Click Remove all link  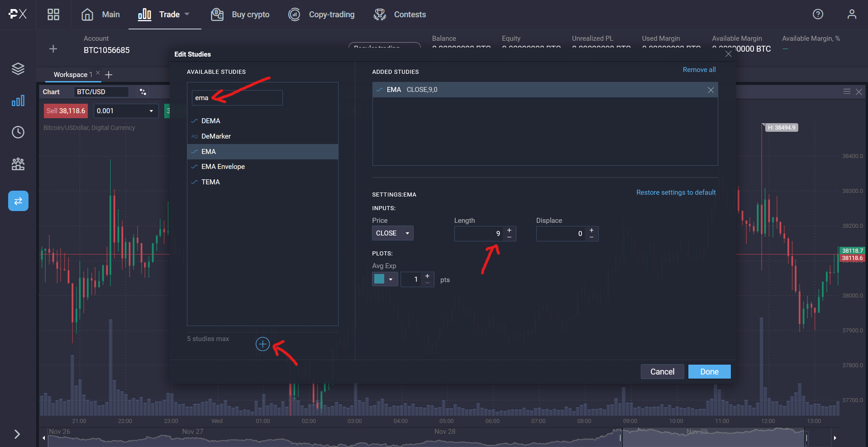(x=699, y=70)
